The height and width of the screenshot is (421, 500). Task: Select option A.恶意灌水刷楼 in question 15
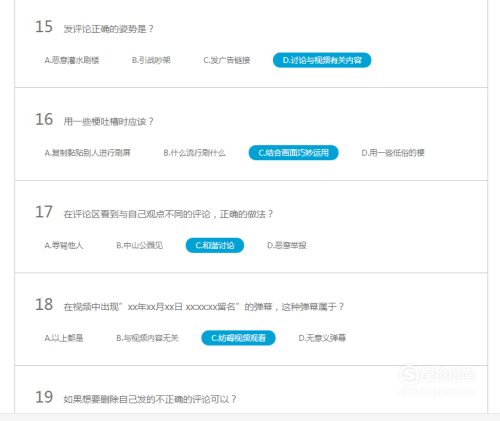[72, 60]
